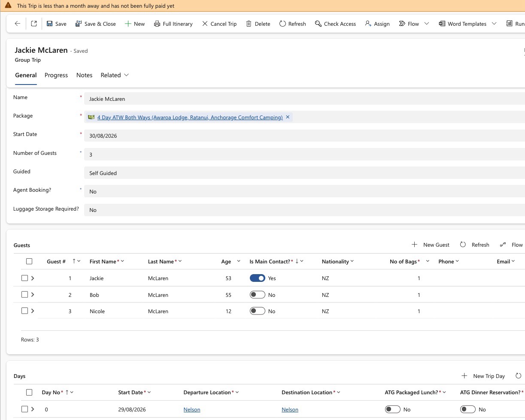Viewport: 525px width, 420px height.
Task: Open the Flow dropdown chevron in command bar
Action: click(x=426, y=24)
